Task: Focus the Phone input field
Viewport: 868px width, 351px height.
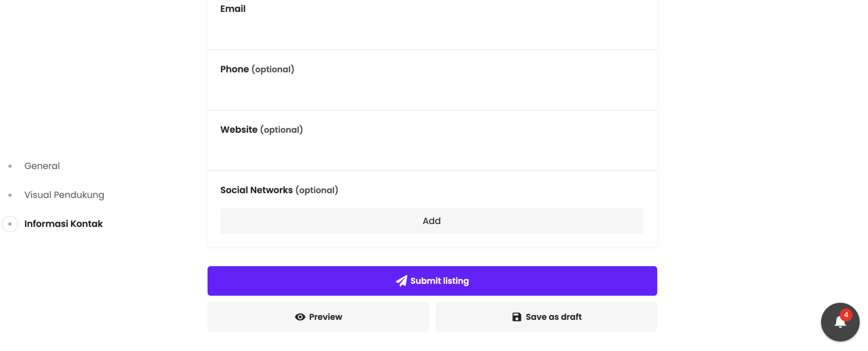Action: pyautogui.click(x=431, y=91)
